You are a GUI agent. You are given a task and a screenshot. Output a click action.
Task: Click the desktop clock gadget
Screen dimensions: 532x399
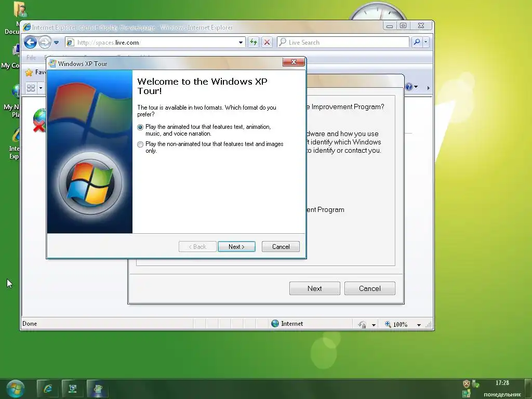377,11
